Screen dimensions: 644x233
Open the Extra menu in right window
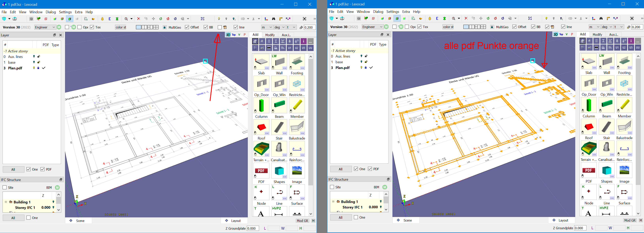click(x=406, y=11)
